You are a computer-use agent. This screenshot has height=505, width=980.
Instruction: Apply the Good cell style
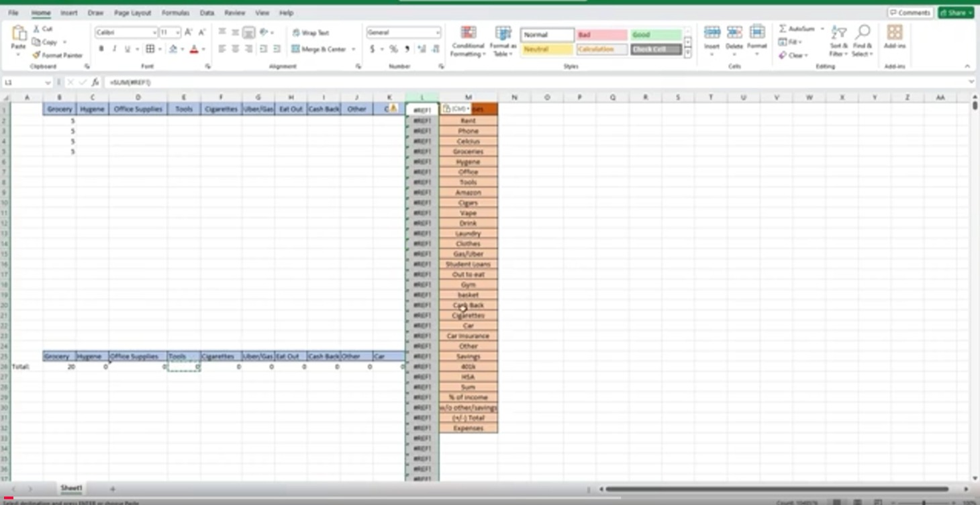click(656, 35)
